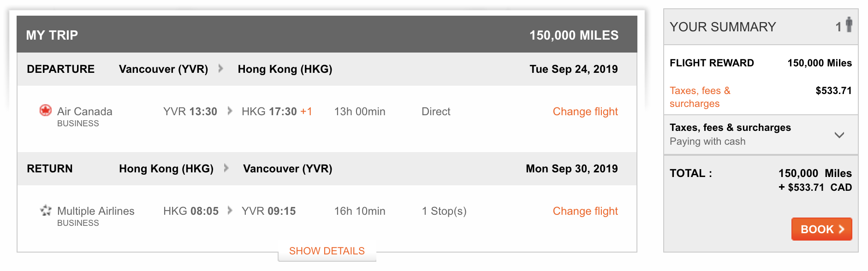868x271 pixels.
Task: Click the 1 Stop(s) return flight info
Action: pyautogui.click(x=444, y=211)
